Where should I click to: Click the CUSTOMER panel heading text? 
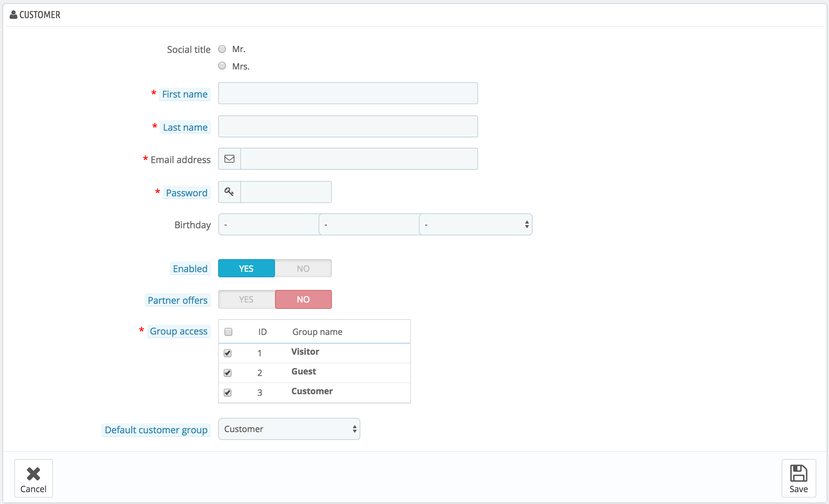40,15
